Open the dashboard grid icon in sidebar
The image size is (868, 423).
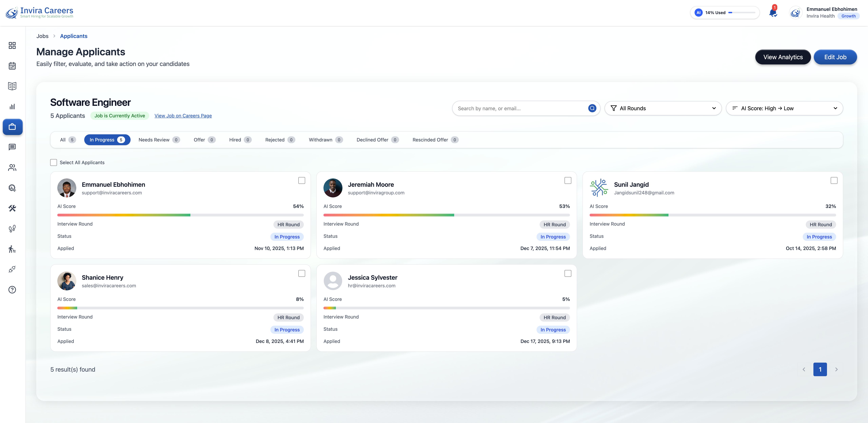point(12,45)
